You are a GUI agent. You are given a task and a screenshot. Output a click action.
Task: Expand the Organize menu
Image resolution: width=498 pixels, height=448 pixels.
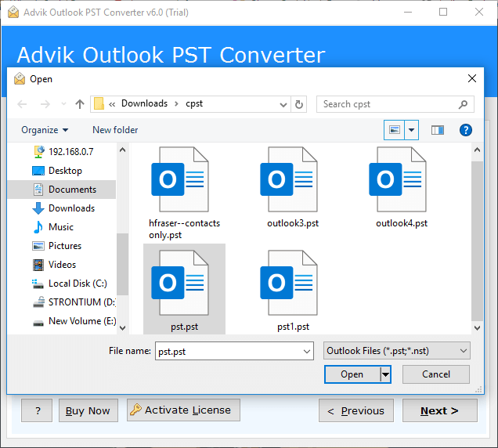pyautogui.click(x=45, y=130)
